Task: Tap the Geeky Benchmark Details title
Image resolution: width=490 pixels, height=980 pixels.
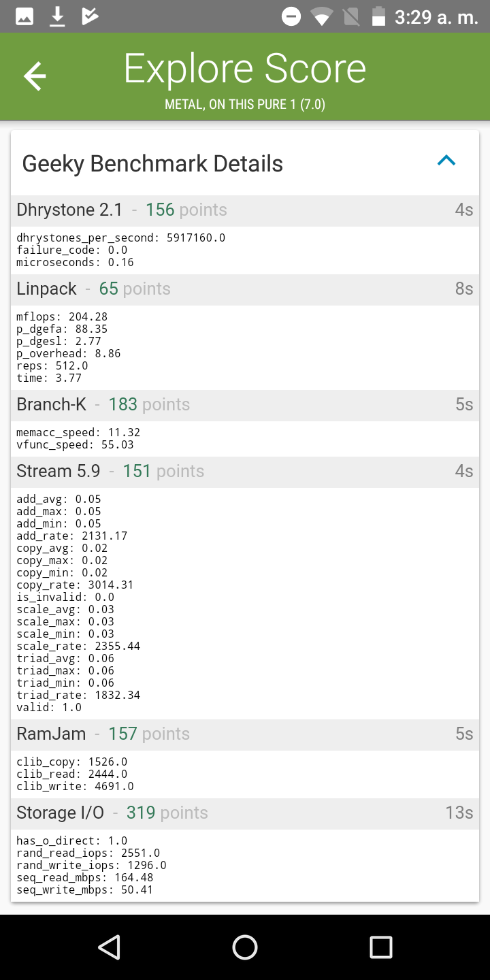Action: click(152, 164)
